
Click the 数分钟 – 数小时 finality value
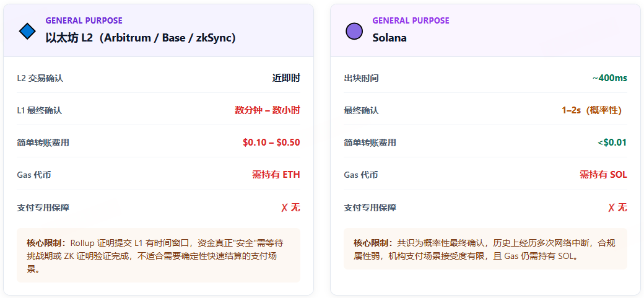[x=267, y=110]
